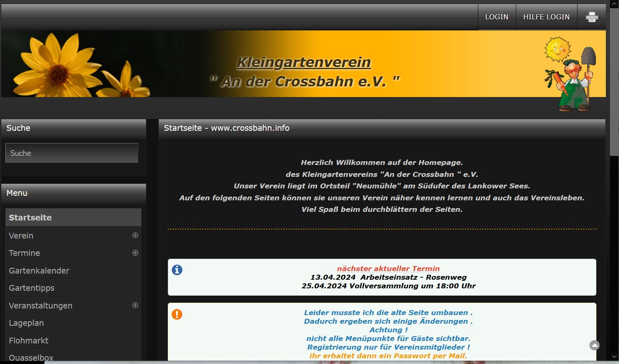
Task: Open the Startseite menu item
Action: click(30, 218)
